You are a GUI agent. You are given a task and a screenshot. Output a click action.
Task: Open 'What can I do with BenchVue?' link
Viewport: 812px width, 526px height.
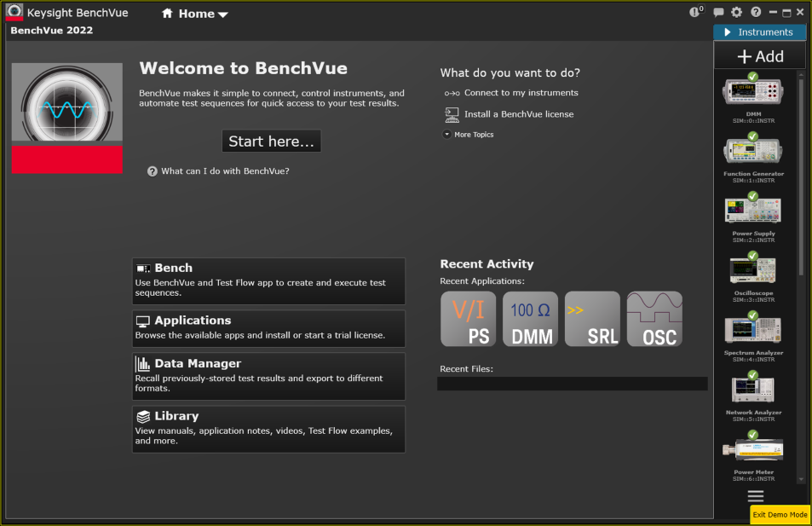pos(225,171)
